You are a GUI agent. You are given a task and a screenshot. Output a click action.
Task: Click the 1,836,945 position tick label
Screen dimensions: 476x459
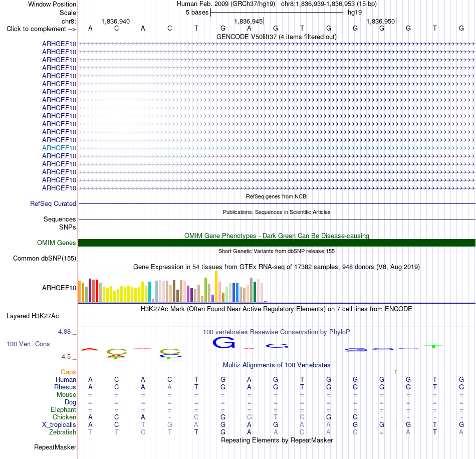[248, 21]
